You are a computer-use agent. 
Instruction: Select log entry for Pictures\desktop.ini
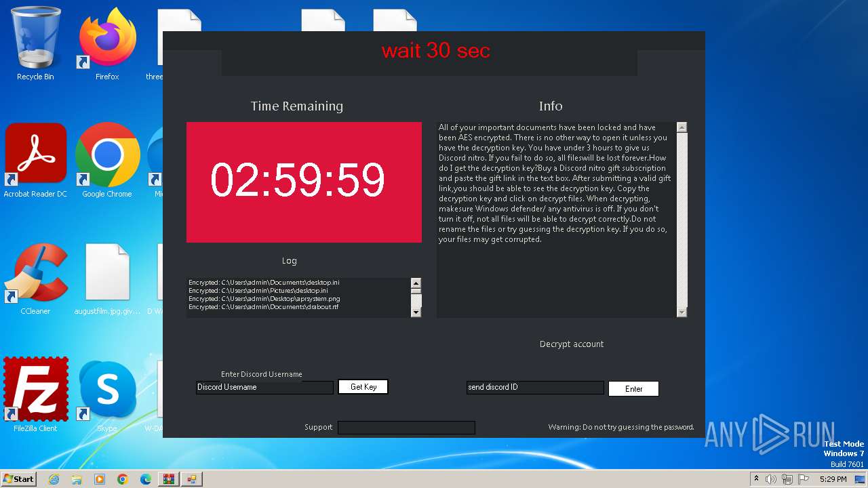258,291
